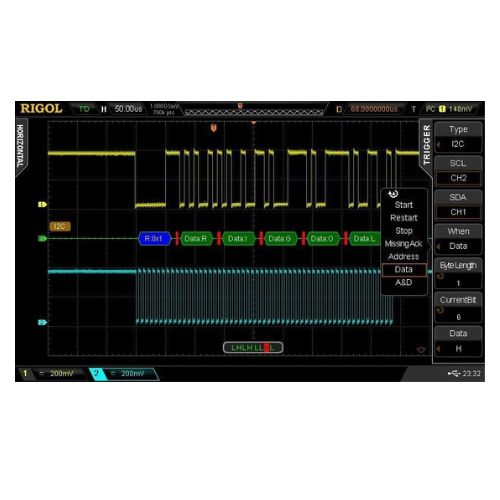Choose Address trigger condition
This screenshot has width=500, height=500.
pyautogui.click(x=404, y=256)
